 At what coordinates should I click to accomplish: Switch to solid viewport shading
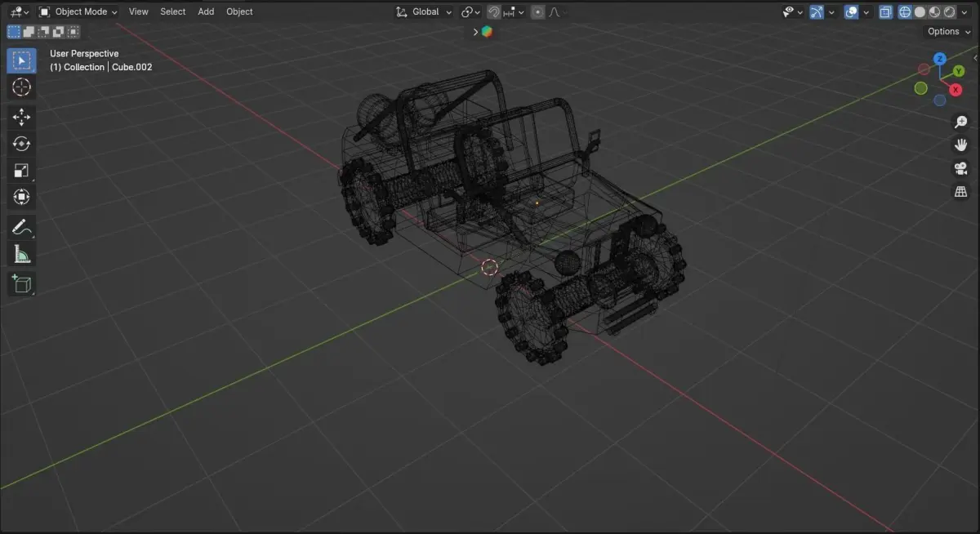[920, 12]
